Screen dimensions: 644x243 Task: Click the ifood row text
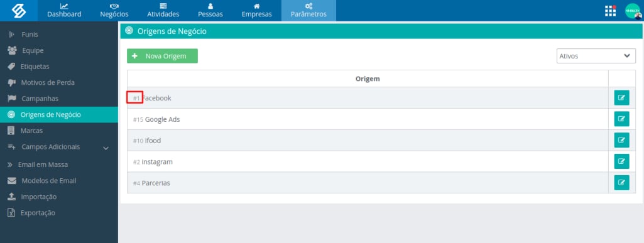[153, 141]
